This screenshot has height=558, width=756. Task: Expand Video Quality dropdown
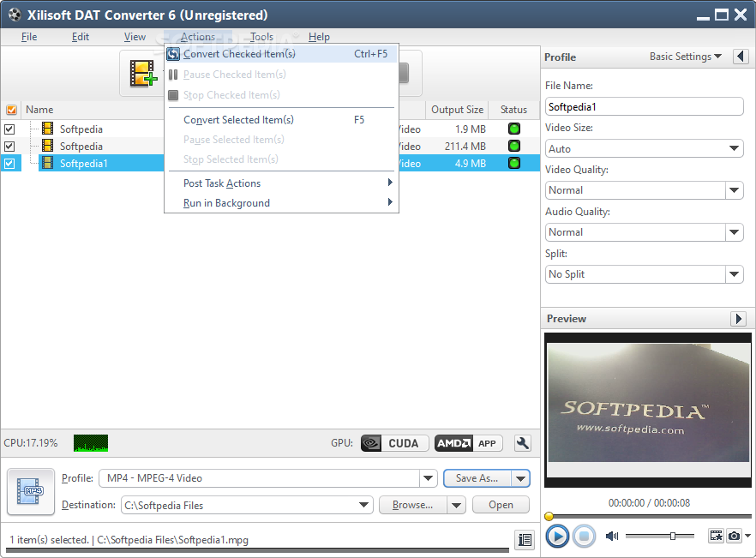pos(734,190)
